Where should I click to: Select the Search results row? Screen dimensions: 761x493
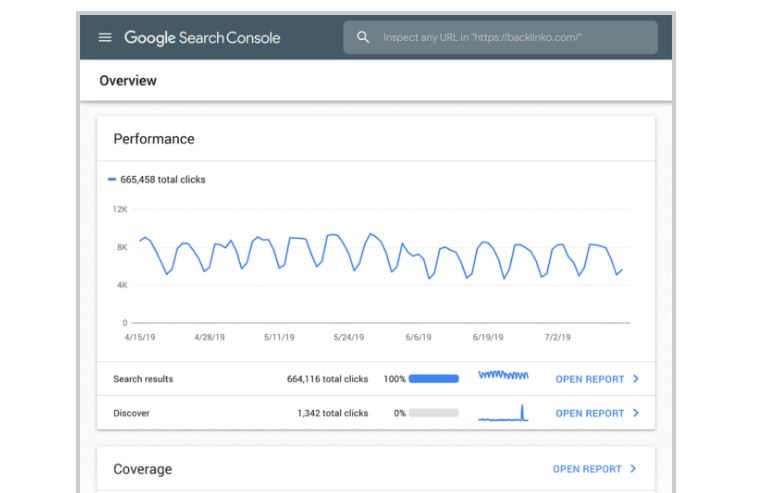[x=376, y=379]
